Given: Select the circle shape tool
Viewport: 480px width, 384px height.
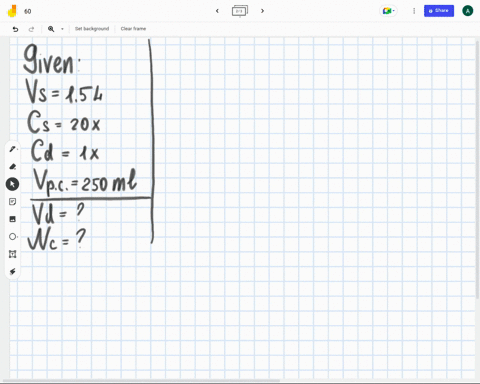Looking at the screenshot, I should pos(13,237).
